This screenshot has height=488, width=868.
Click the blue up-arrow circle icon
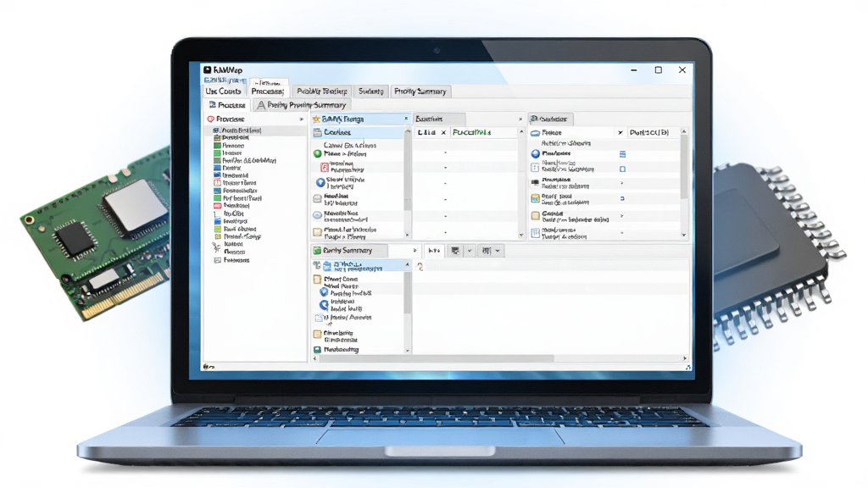click(320, 182)
